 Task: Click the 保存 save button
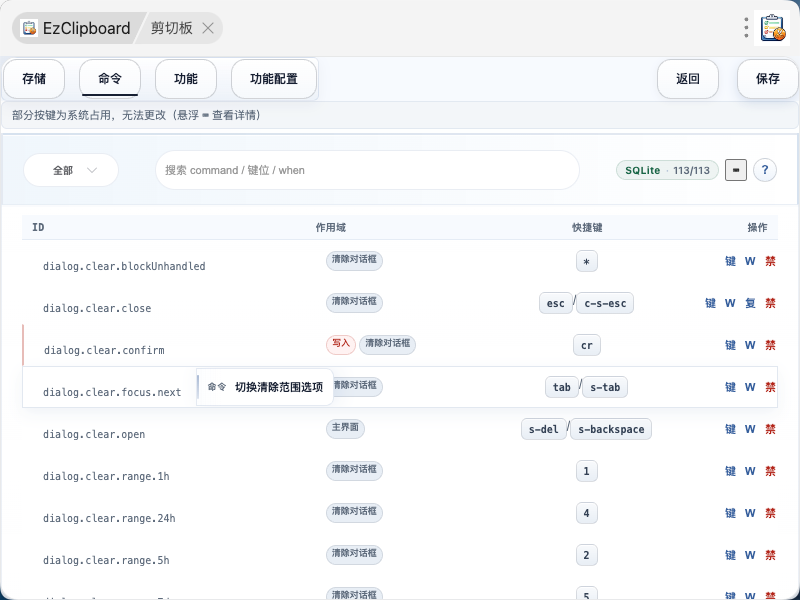pos(767,79)
